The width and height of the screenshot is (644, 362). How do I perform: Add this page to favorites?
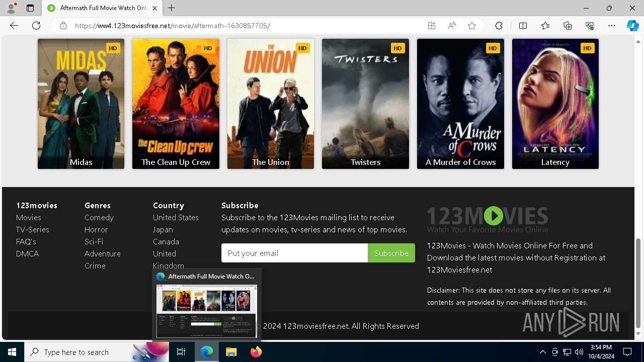472,26
